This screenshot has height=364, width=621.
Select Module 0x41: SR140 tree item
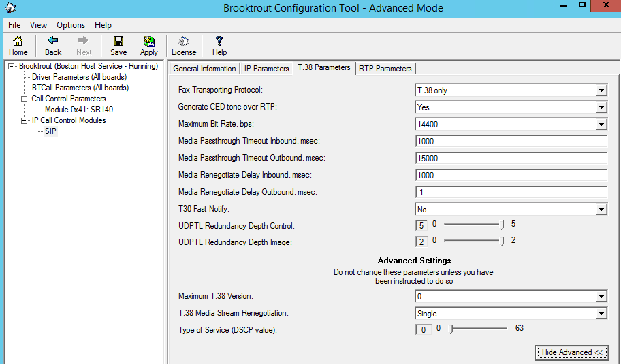click(x=79, y=109)
